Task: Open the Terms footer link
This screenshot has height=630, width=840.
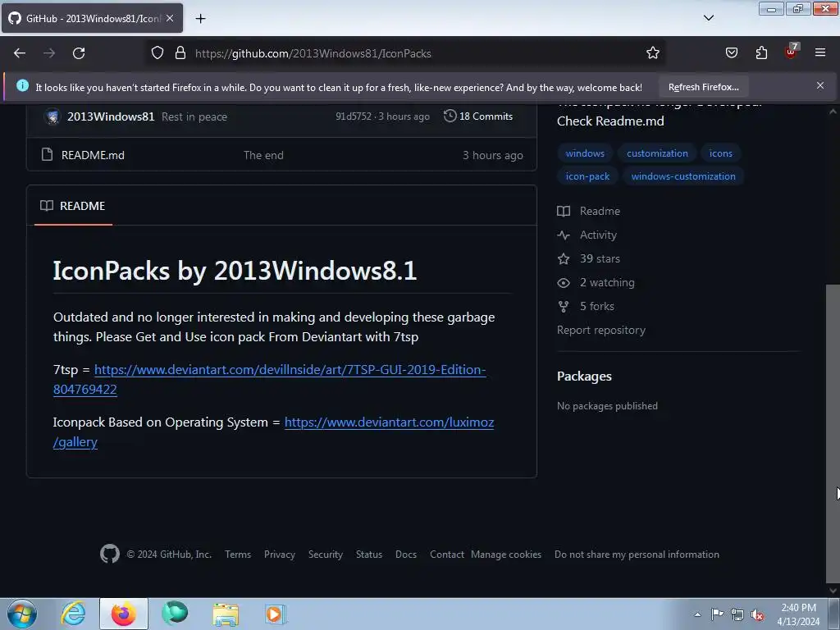Action: (238, 555)
